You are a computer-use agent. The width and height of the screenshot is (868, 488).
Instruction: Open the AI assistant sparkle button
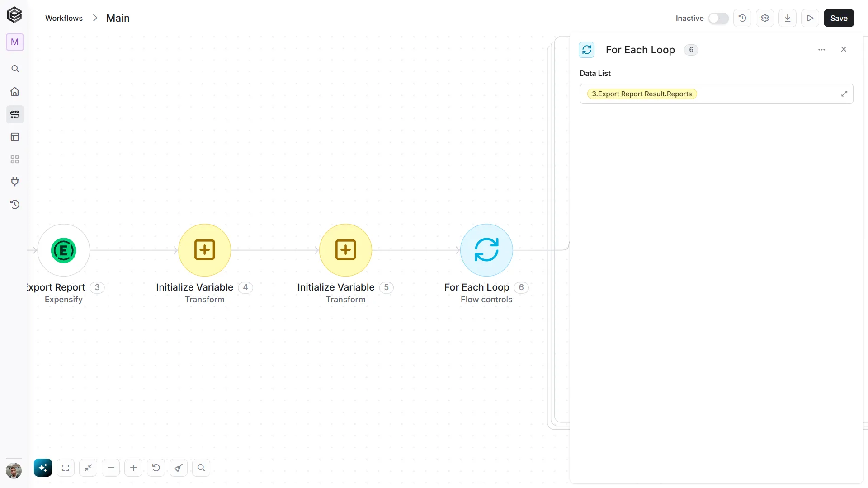click(x=43, y=468)
